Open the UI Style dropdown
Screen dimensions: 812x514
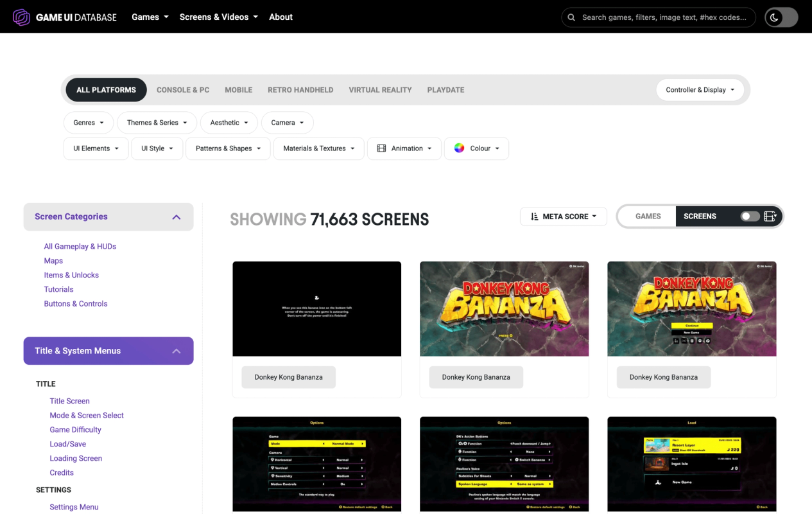157,148
